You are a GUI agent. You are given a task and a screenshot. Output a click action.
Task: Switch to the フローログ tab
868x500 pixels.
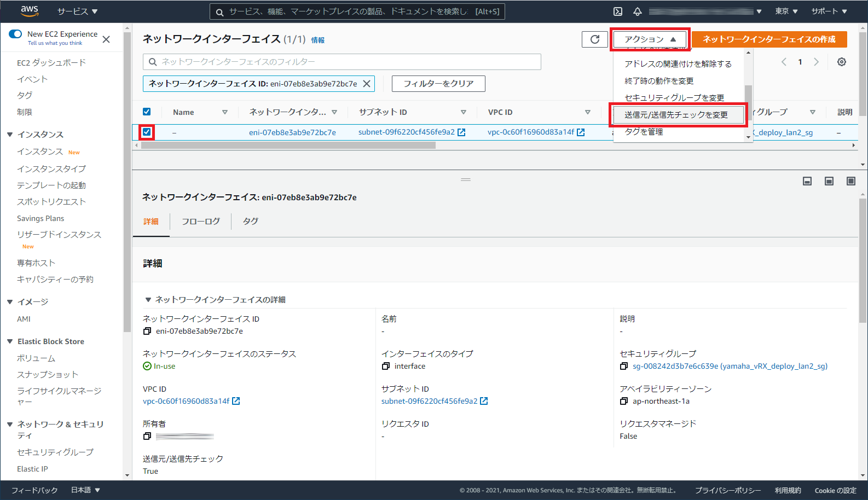click(x=201, y=222)
